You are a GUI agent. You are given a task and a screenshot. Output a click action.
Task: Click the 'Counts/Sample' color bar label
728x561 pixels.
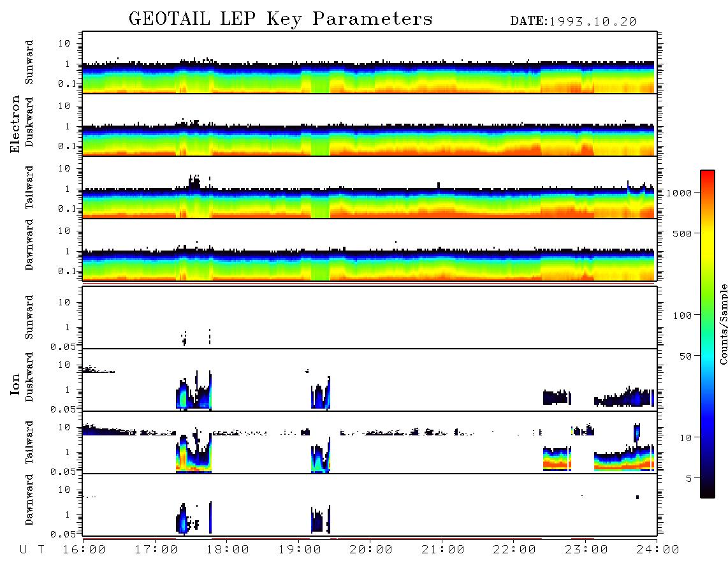[x=723, y=324]
